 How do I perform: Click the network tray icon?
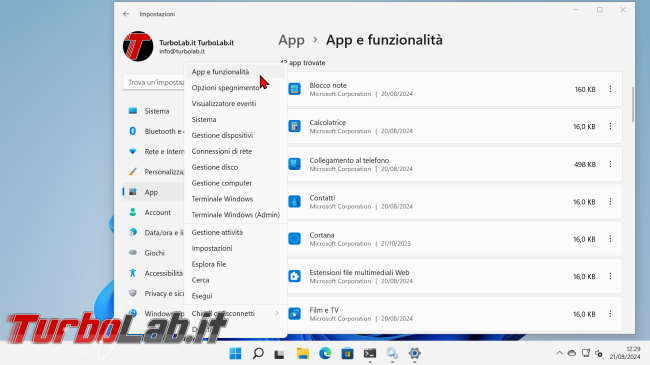585,353
